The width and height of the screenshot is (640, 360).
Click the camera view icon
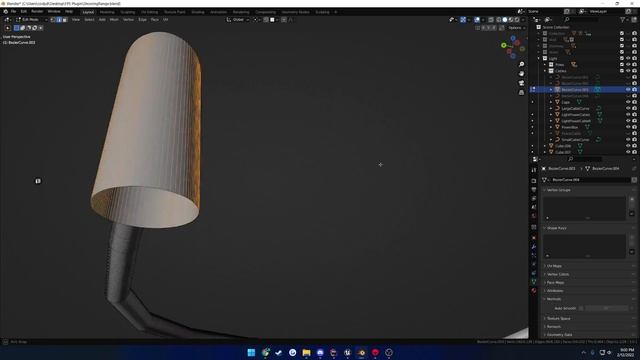[x=521, y=83]
